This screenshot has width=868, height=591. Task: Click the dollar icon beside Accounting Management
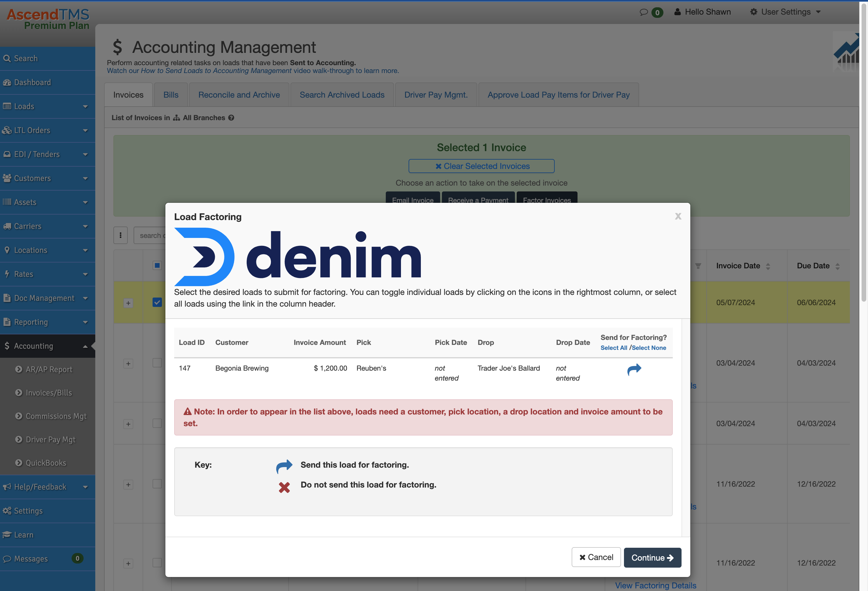tap(117, 47)
